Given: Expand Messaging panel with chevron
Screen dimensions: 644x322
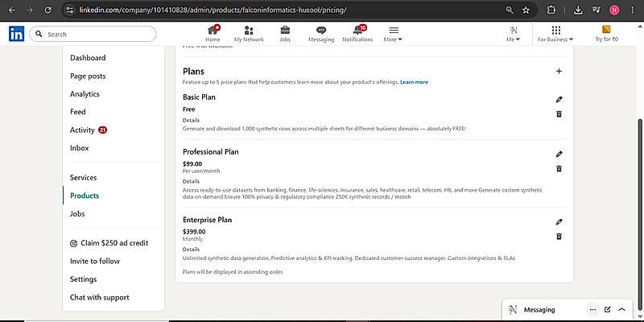Looking at the screenshot, I should pos(621,310).
